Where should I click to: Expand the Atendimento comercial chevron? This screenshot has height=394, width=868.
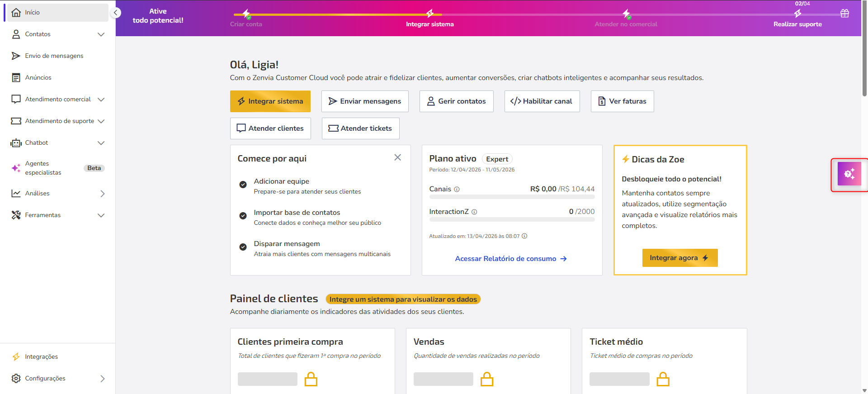click(101, 100)
